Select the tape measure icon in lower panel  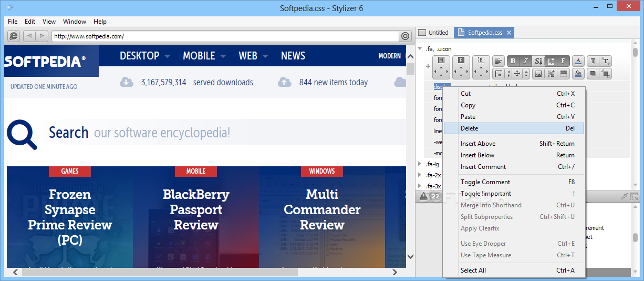(635, 196)
